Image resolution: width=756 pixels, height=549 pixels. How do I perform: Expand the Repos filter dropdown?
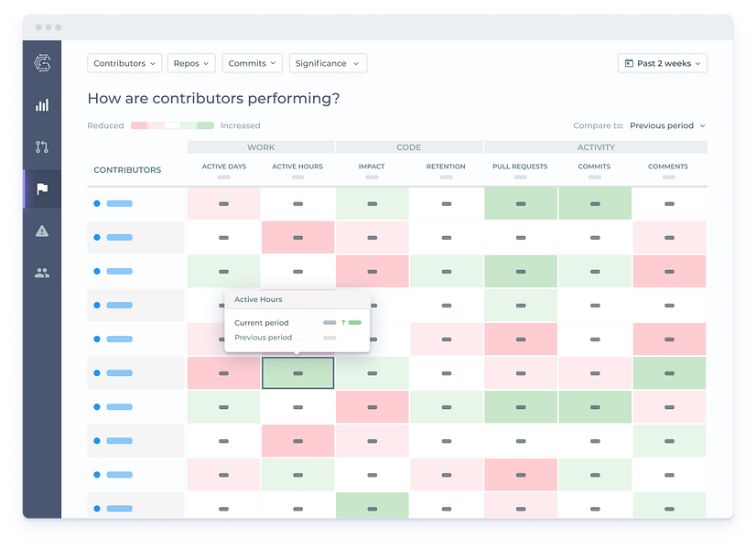coord(191,63)
